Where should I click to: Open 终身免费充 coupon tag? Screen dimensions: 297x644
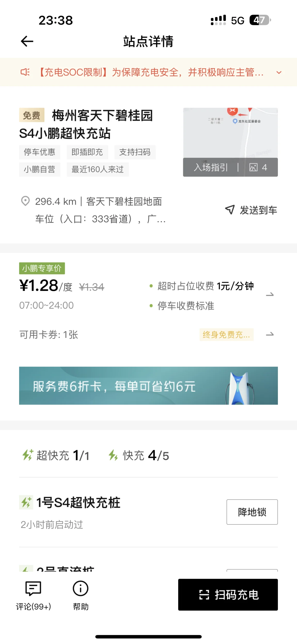click(226, 335)
